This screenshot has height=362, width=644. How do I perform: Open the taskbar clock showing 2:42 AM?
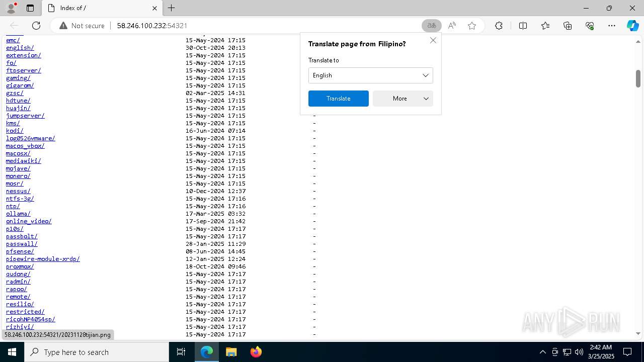600,352
